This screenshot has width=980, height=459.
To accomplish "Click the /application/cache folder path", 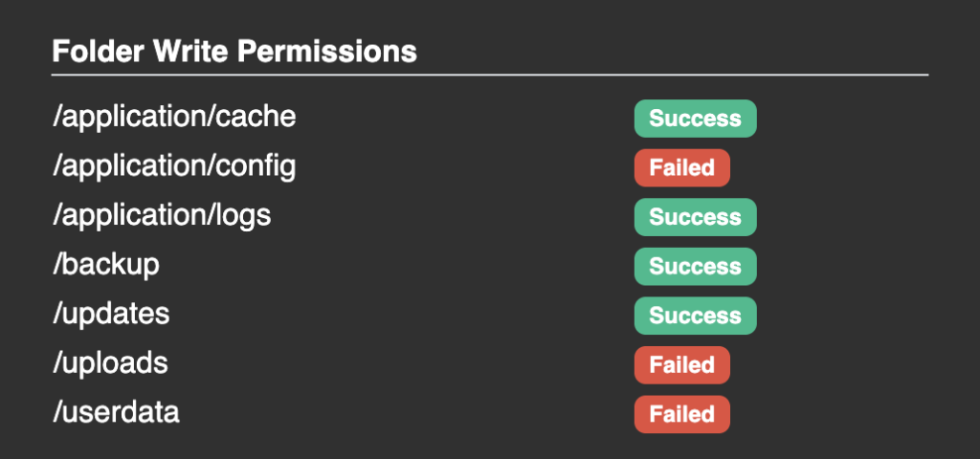I will click(x=173, y=117).
